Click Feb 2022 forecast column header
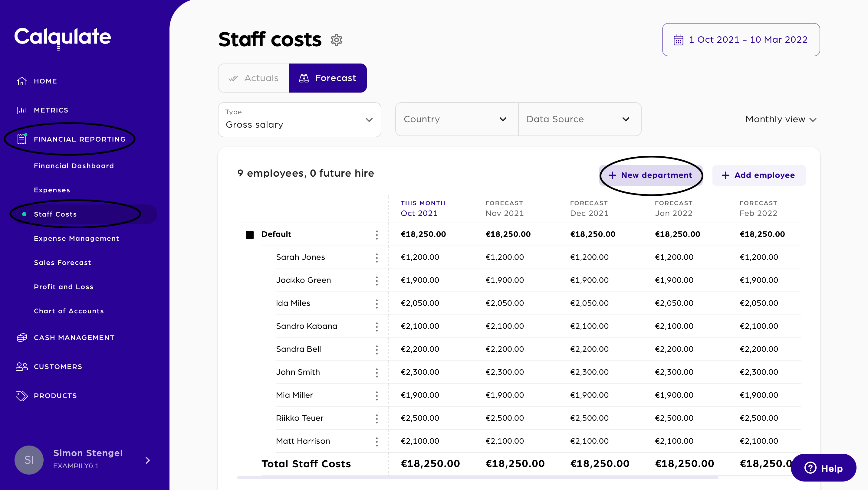 click(x=758, y=213)
